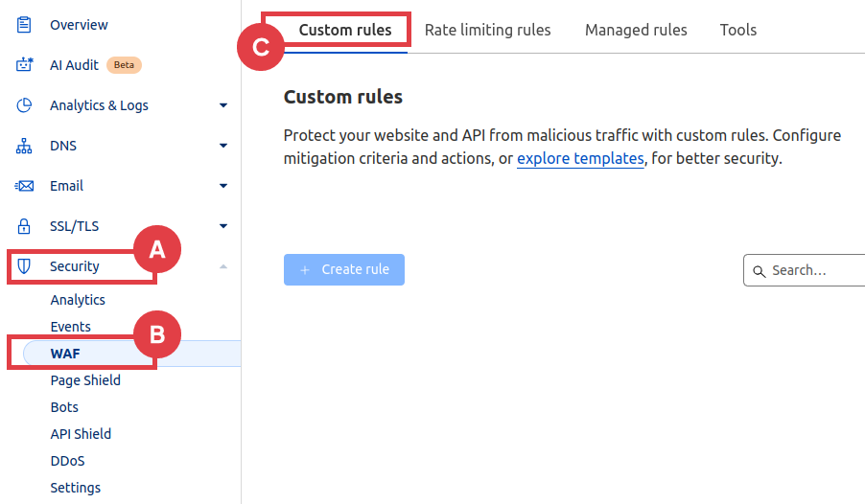Click the SSL/TLS padlock icon

coord(25,226)
